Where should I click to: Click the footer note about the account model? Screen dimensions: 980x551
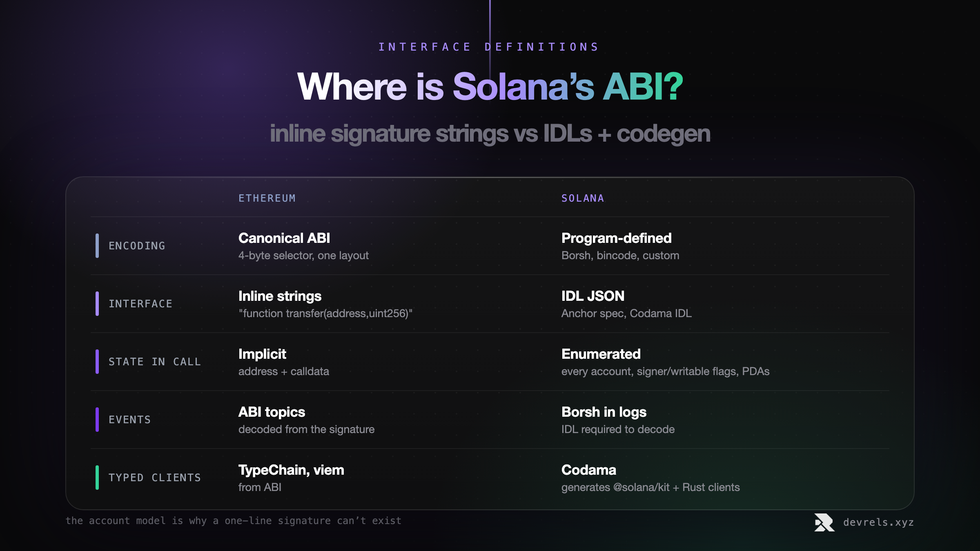(x=234, y=521)
